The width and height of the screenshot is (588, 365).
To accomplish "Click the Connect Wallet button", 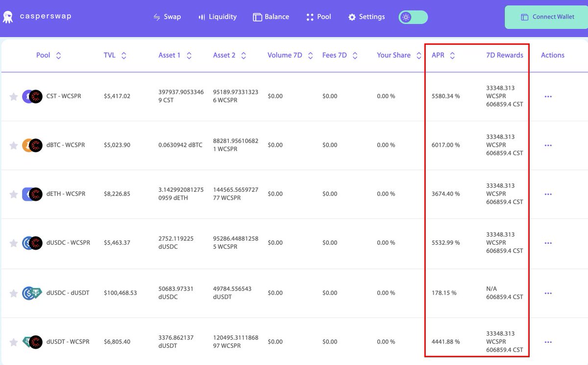I will tap(546, 17).
